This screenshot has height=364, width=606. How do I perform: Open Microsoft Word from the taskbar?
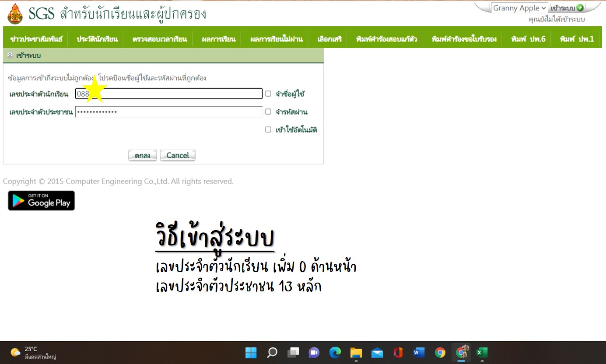(419, 353)
